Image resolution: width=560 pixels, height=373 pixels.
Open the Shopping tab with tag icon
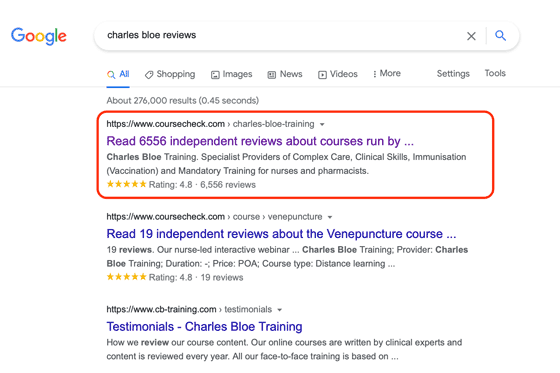click(x=170, y=74)
